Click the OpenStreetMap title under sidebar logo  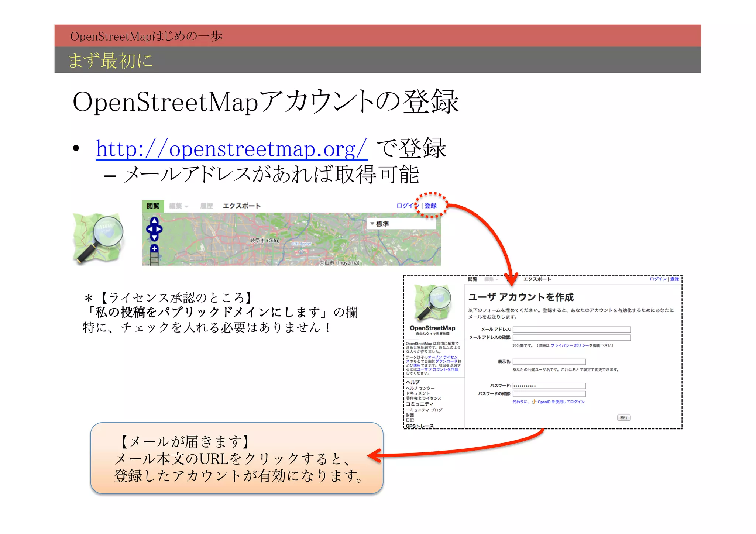tap(433, 328)
